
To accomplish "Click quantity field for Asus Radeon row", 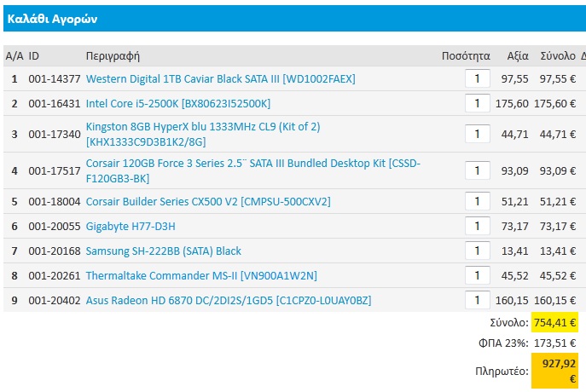I will [x=478, y=300].
